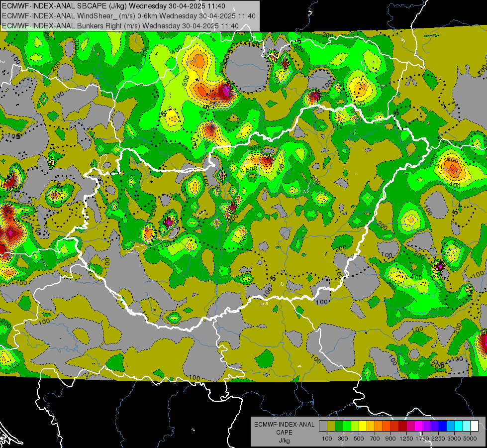Click the indigo legend swatch before 2250
The height and width of the screenshot is (448, 487).
tap(434, 426)
